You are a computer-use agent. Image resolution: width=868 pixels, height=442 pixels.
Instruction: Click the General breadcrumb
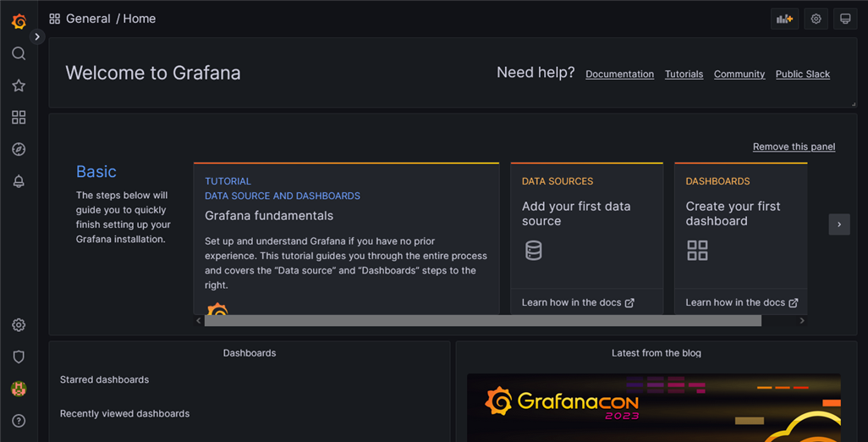[x=88, y=19]
